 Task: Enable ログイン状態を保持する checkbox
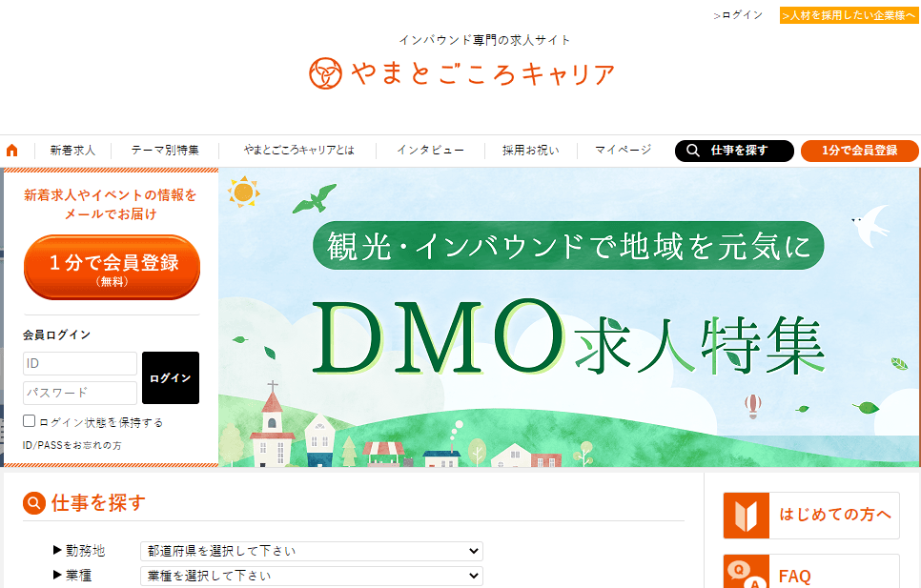[29, 421]
